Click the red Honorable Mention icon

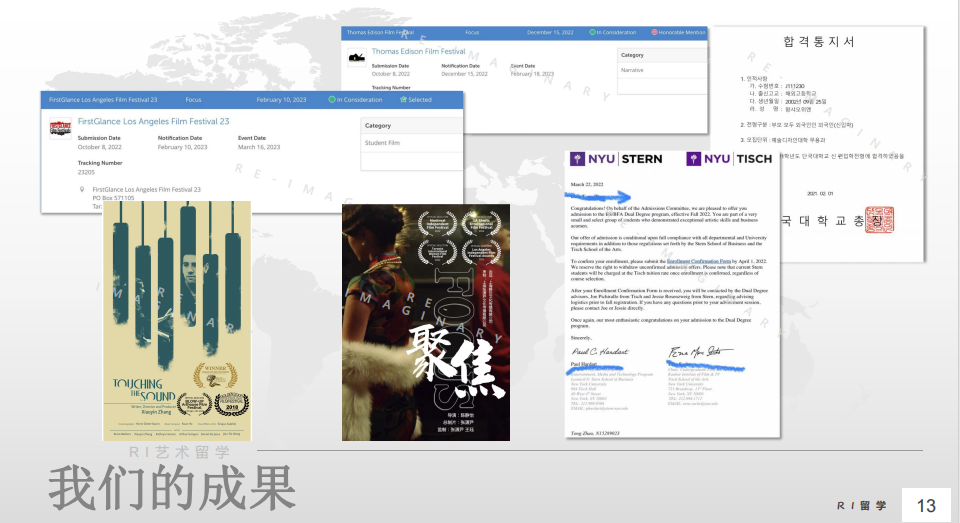[x=654, y=32]
